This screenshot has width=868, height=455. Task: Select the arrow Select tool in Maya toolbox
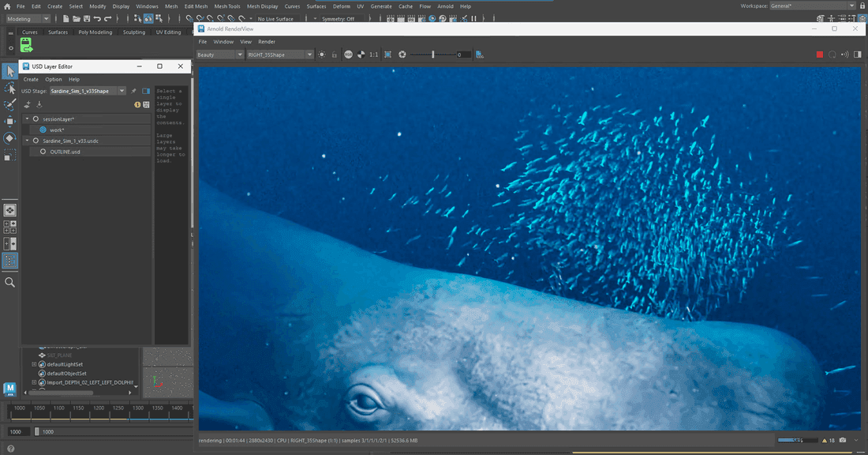coord(9,71)
